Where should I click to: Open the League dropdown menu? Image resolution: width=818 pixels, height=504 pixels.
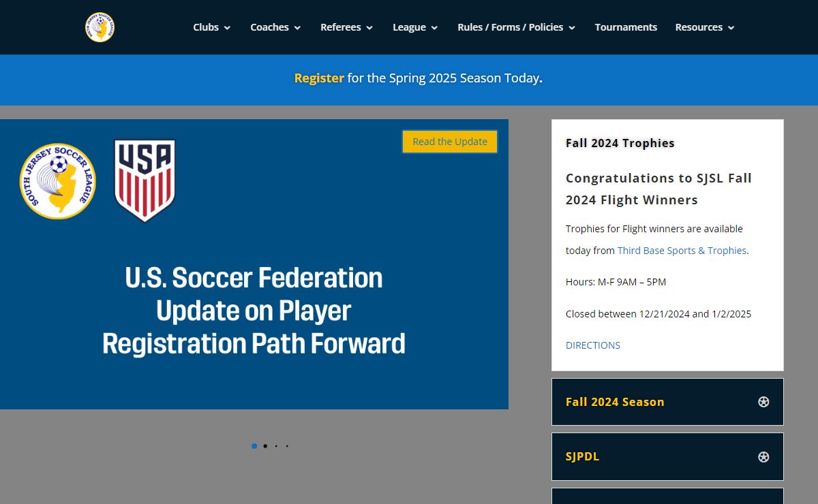tap(415, 27)
